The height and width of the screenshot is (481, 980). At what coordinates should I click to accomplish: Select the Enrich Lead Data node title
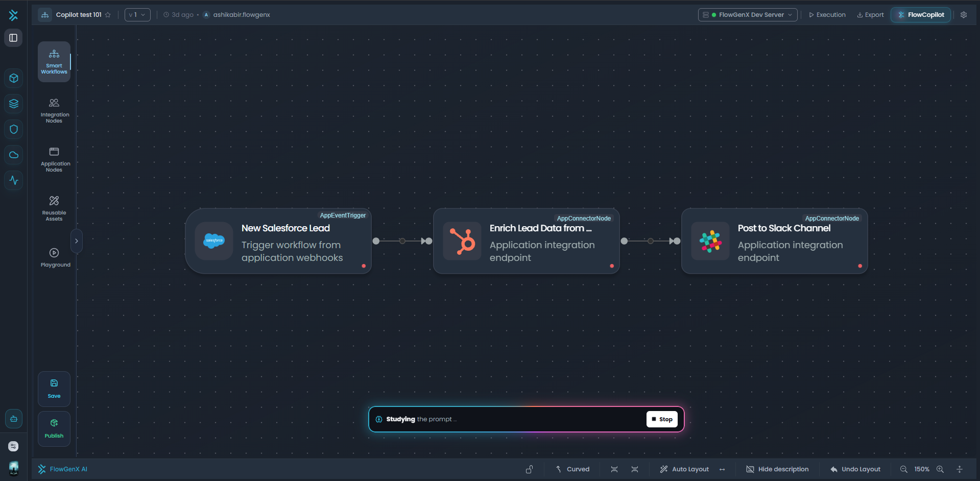tap(541, 228)
